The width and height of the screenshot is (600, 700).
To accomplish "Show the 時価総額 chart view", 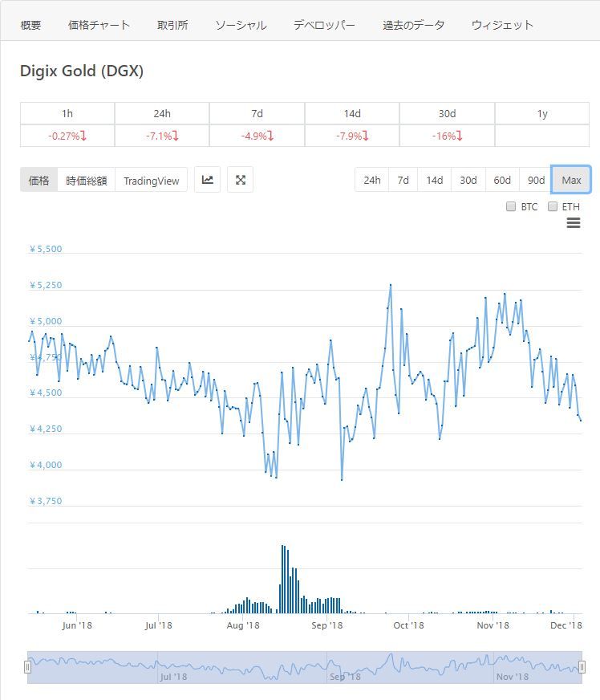I will 87,181.
